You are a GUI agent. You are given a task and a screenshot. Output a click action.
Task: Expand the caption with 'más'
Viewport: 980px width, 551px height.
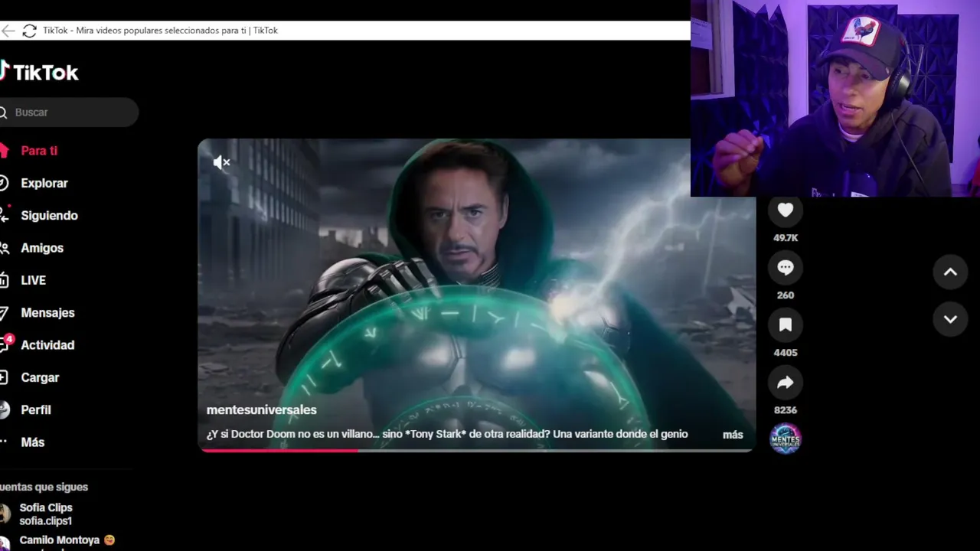(x=733, y=435)
